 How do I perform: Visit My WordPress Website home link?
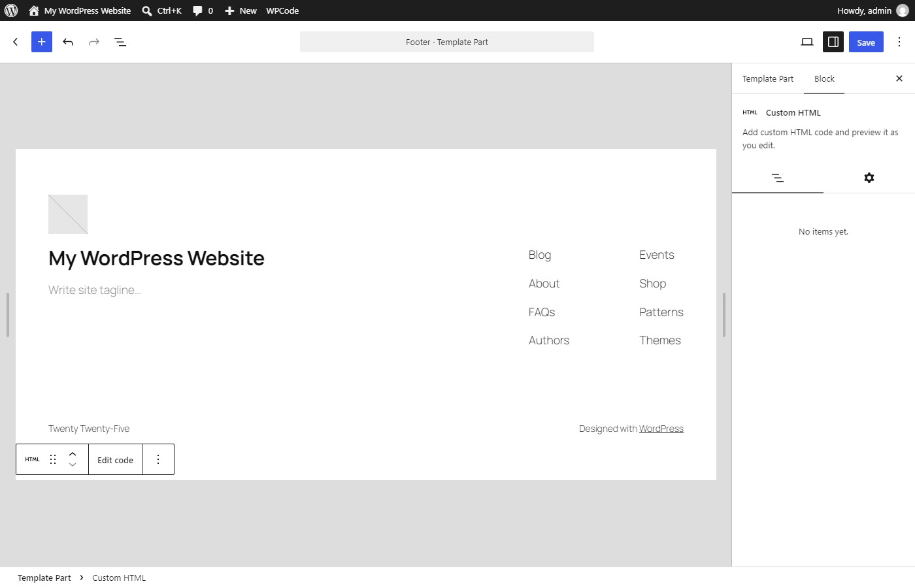(x=80, y=10)
